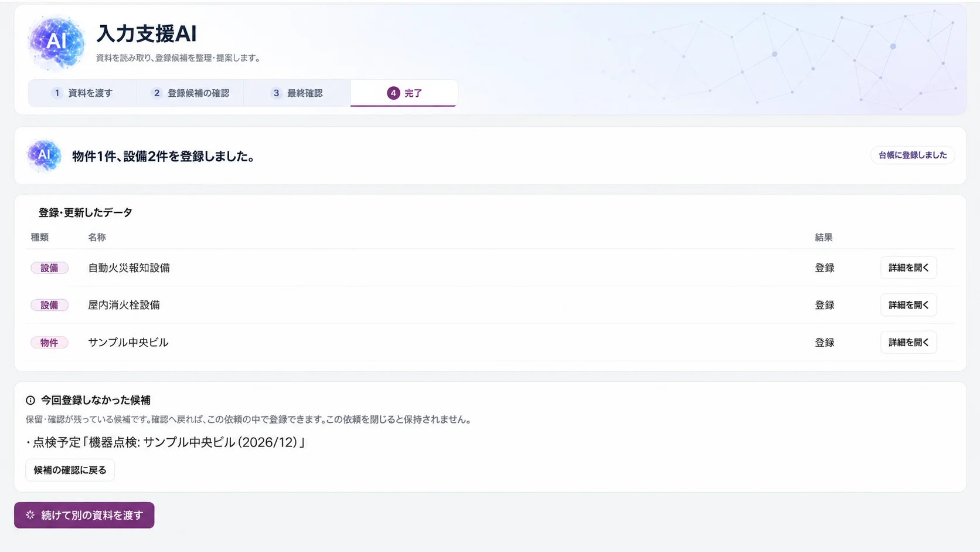The width and height of the screenshot is (980, 552).
Task: Select the 完了 step tab
Action: point(404,93)
